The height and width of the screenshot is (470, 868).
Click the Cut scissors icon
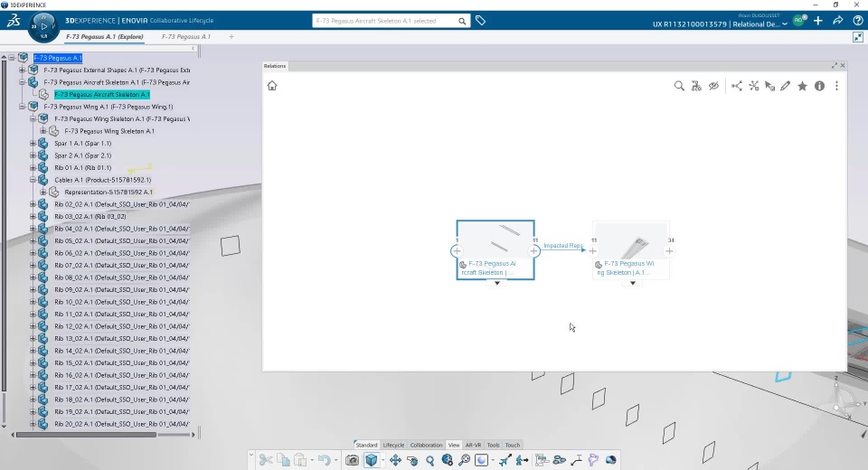click(266, 460)
